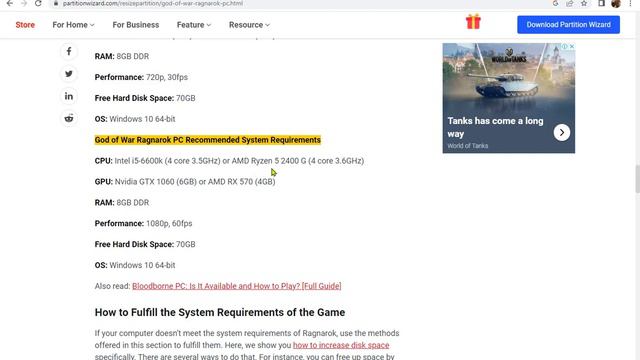Screen dimensions: 640x360
Task: Expand the Feature dropdown menu
Action: pos(194,25)
